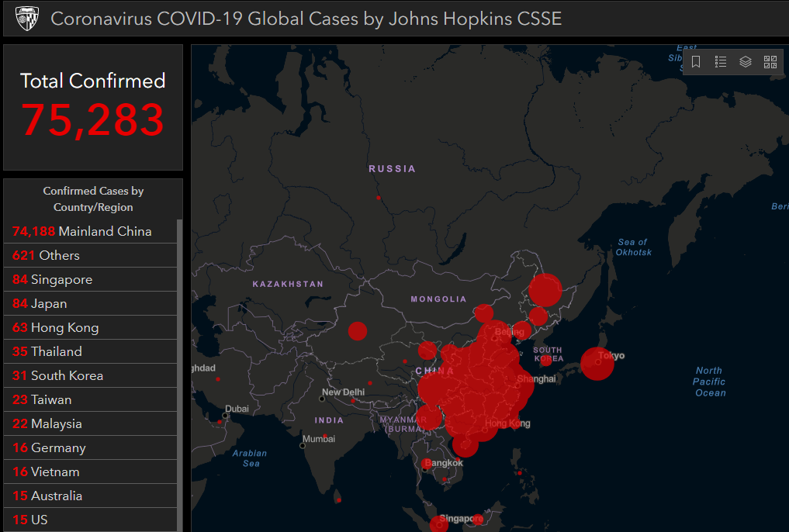Click the "Total Confirmed" heading
This screenshot has height=532, width=789.
pyautogui.click(x=92, y=81)
